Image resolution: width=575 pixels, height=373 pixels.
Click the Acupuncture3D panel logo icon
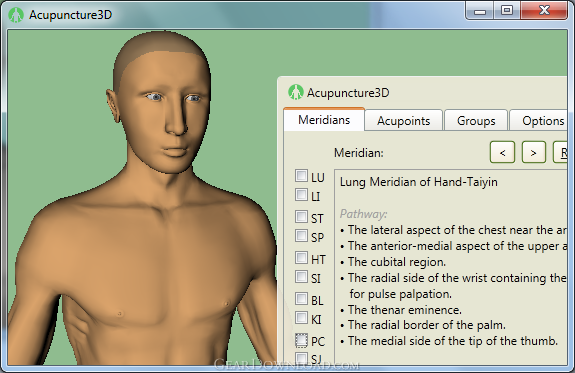[296, 92]
